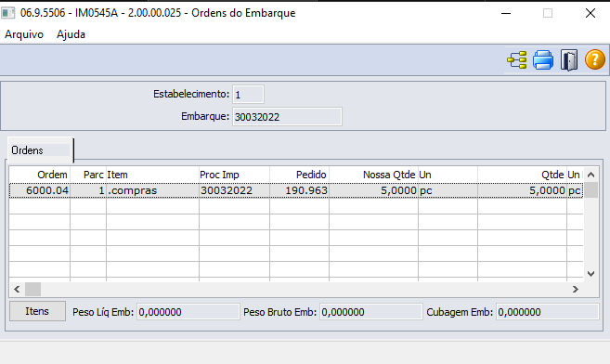Click the Peso Bruto Emb field
This screenshot has height=364, width=610.
(370, 312)
